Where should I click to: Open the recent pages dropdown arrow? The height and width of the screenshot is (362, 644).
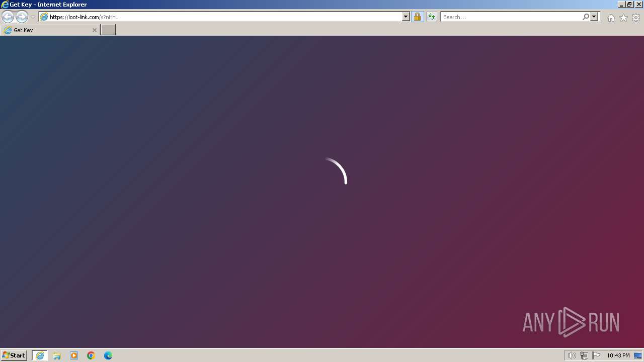point(33,17)
